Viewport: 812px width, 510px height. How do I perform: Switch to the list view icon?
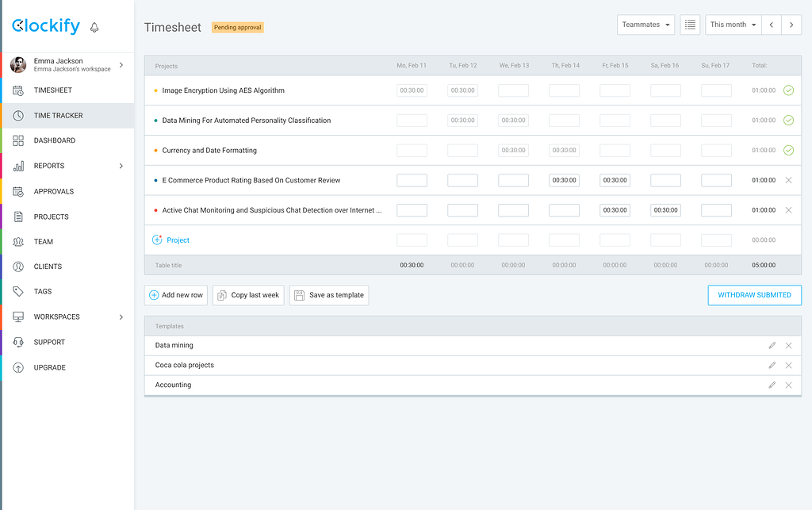click(x=690, y=25)
